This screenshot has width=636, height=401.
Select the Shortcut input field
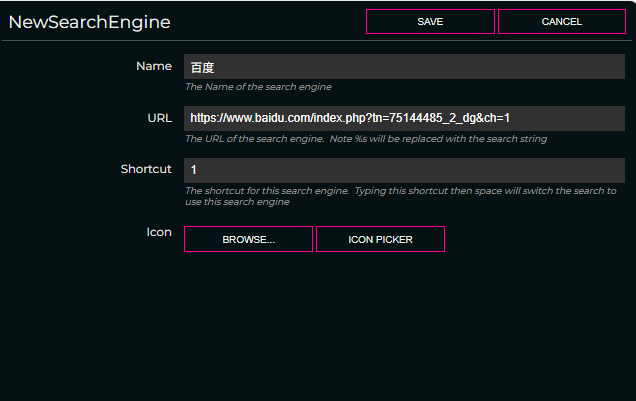coord(404,170)
